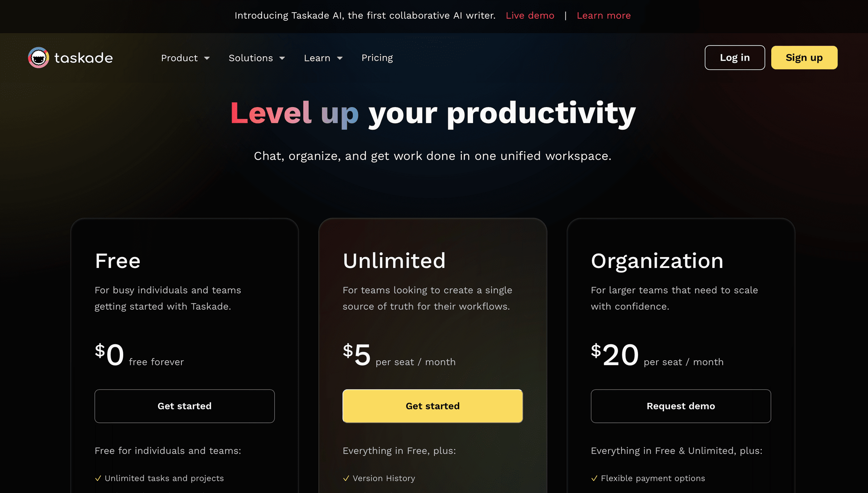Click the Free plan Get started button
Screen dimensions: 868x493
(x=184, y=406)
